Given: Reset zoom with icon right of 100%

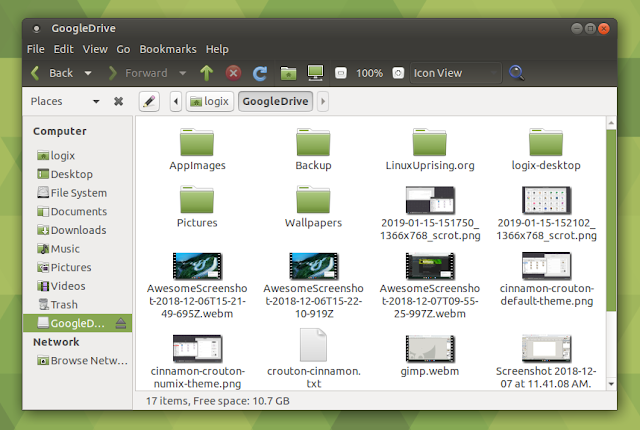Looking at the screenshot, I should (398, 73).
